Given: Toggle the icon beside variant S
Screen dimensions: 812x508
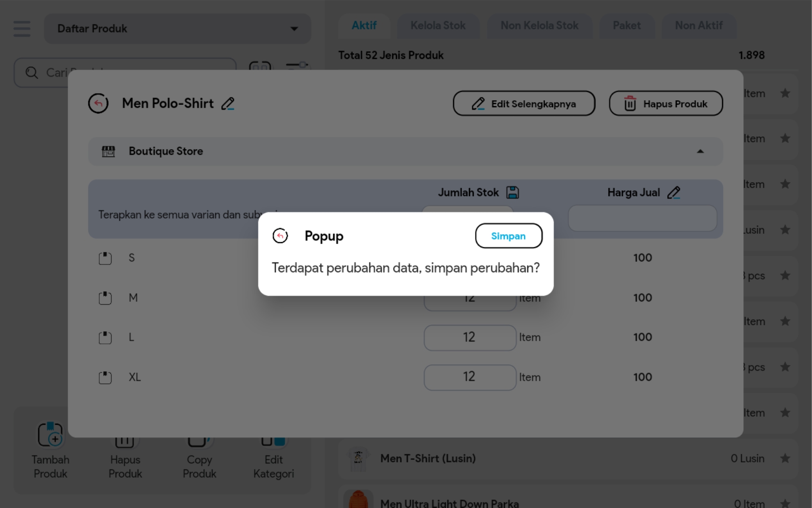Looking at the screenshot, I should point(105,258).
